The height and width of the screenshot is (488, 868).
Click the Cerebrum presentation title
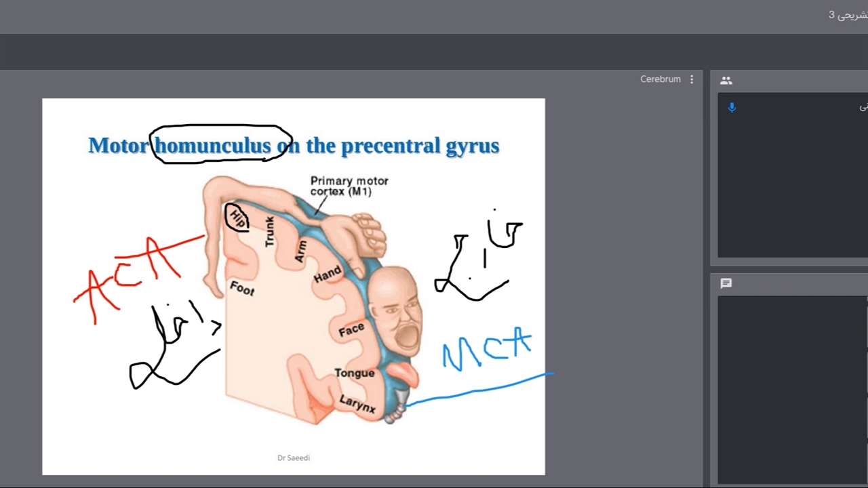click(660, 79)
